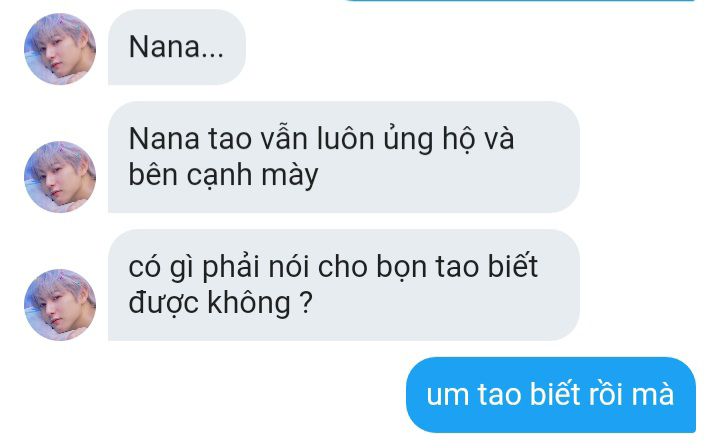Select the "có gì phải nói cho bọn tao" bubble
The image size is (720, 448).
(x=343, y=285)
